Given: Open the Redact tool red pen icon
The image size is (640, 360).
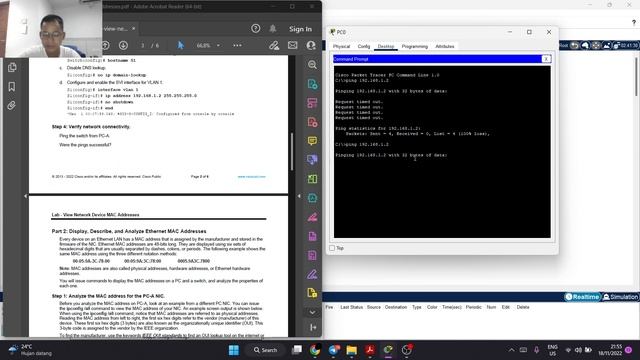Looking at the screenshot, I should (x=312, y=217).
